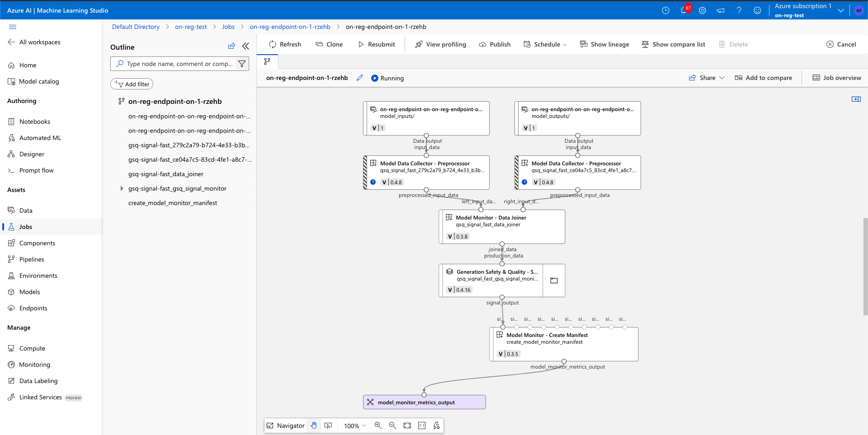This screenshot has height=435, width=868.
Task: Click the outline filter funnel icon
Action: 242,64
